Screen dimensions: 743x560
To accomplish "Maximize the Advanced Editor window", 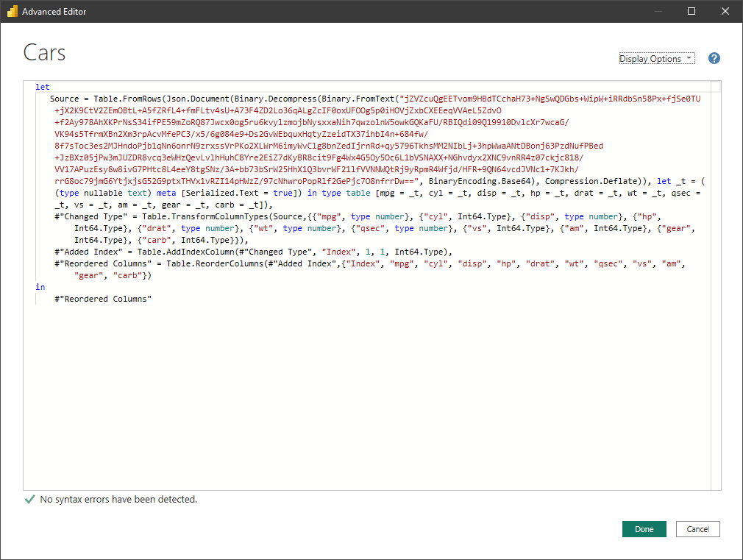I will 692,12.
